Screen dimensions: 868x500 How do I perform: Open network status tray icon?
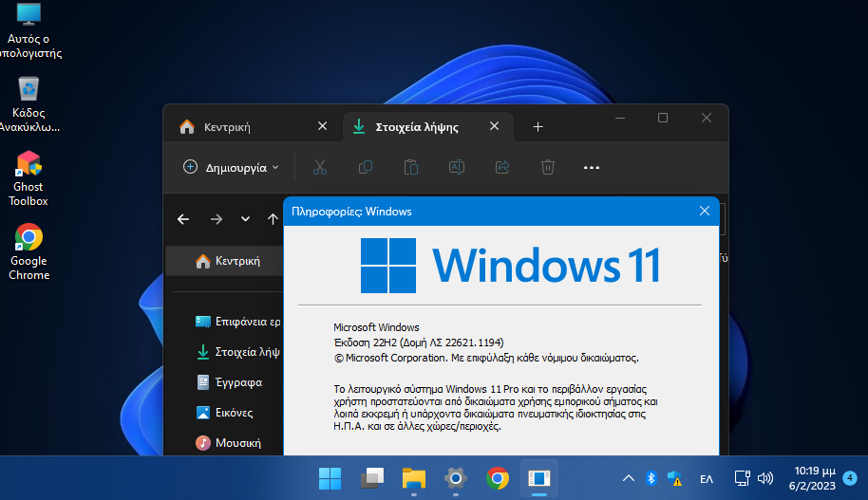[742, 478]
